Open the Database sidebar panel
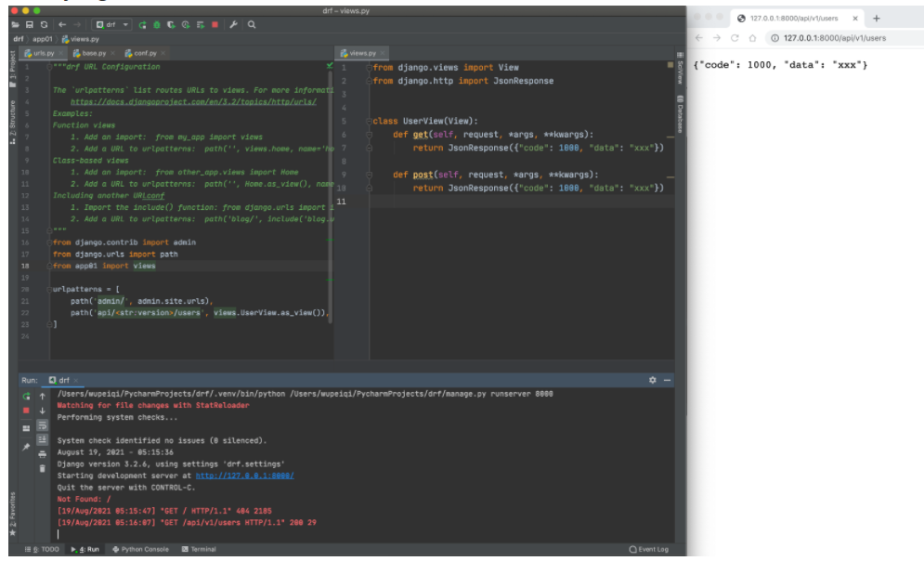 680,114
